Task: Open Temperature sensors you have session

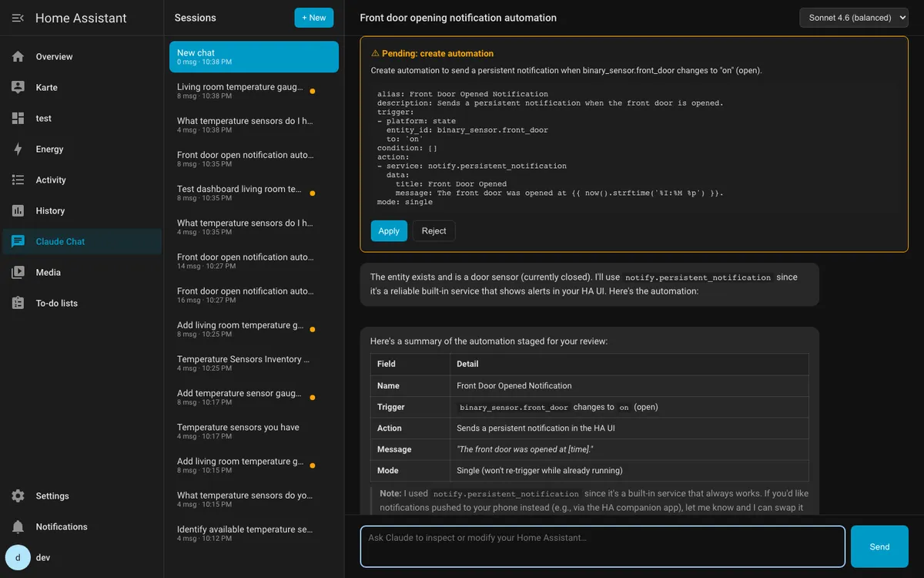Action: tap(254, 431)
